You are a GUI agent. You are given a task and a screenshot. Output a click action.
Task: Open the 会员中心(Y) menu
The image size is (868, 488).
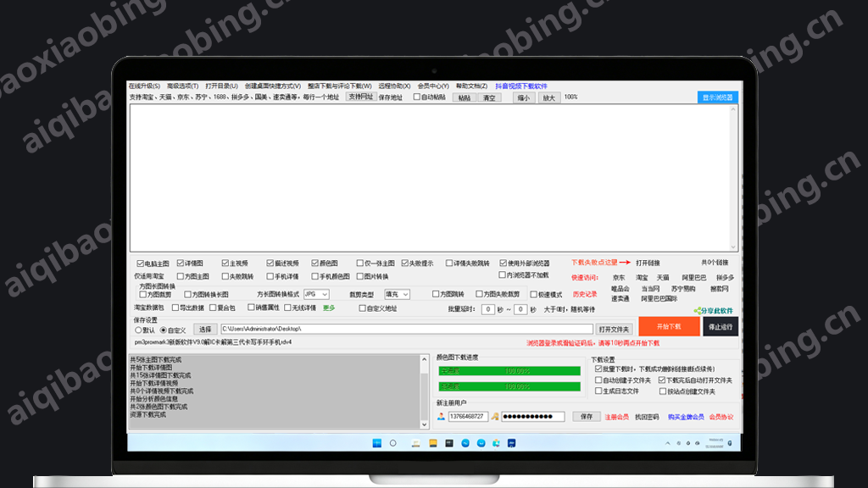point(433,86)
